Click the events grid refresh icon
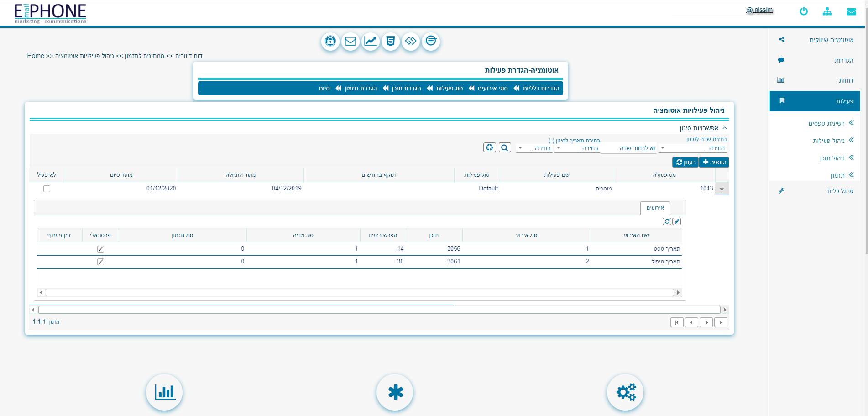 pos(667,221)
